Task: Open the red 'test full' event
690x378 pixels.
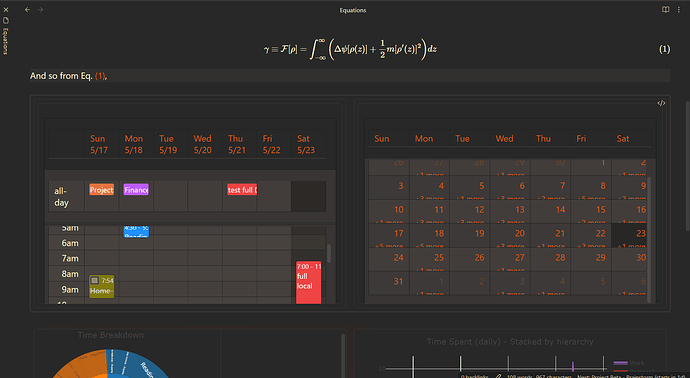Action: 242,190
